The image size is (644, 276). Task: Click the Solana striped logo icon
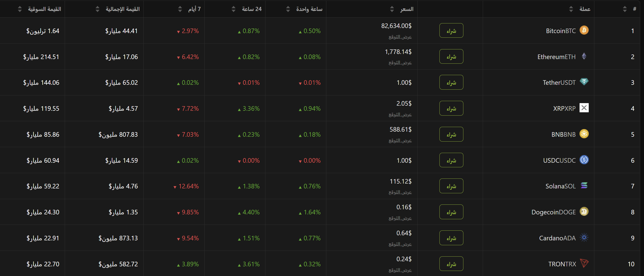(584, 186)
